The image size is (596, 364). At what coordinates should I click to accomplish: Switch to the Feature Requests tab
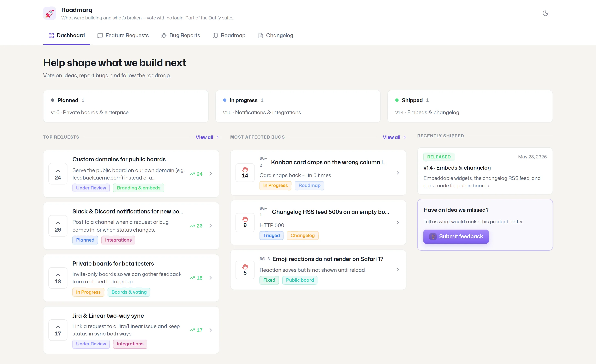click(x=123, y=36)
